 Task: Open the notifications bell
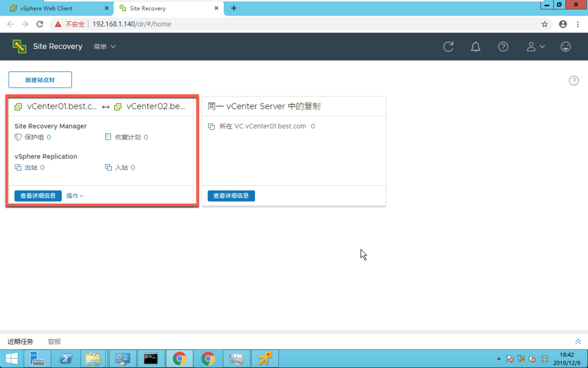pos(476,47)
